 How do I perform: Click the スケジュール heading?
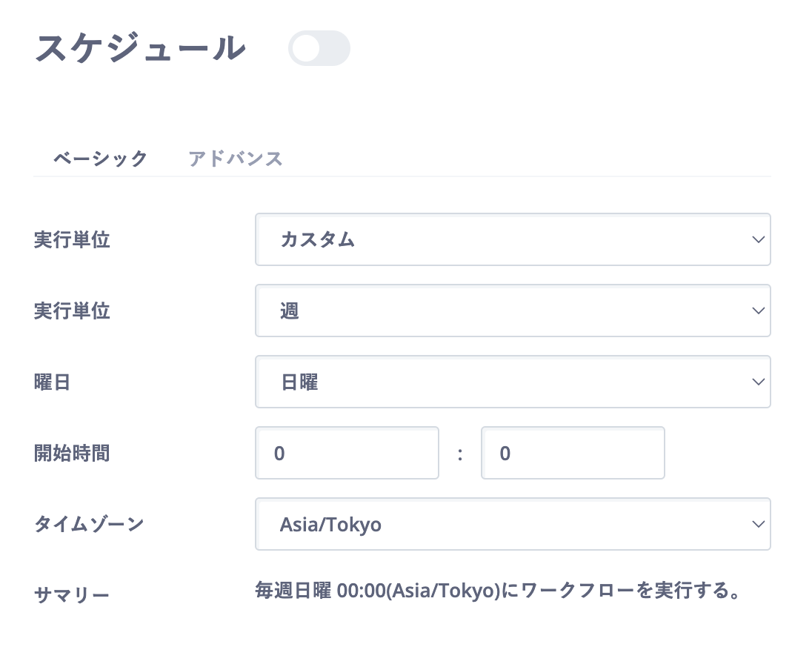(x=141, y=49)
